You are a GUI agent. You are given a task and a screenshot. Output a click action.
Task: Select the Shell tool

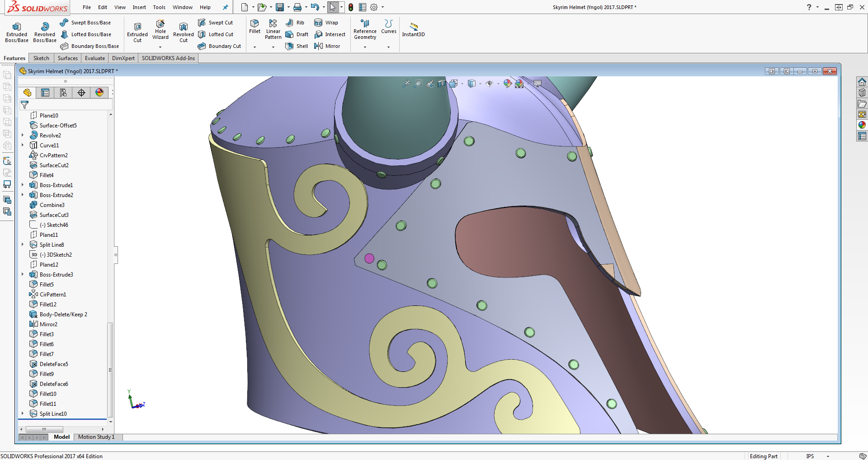click(x=297, y=46)
